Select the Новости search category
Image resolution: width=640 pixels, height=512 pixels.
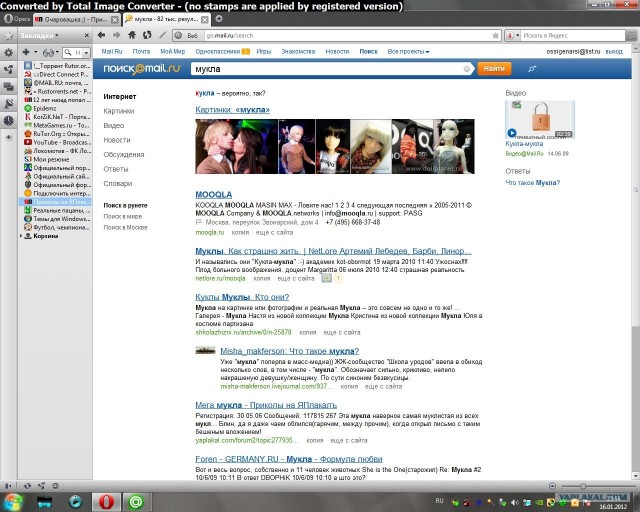117,140
